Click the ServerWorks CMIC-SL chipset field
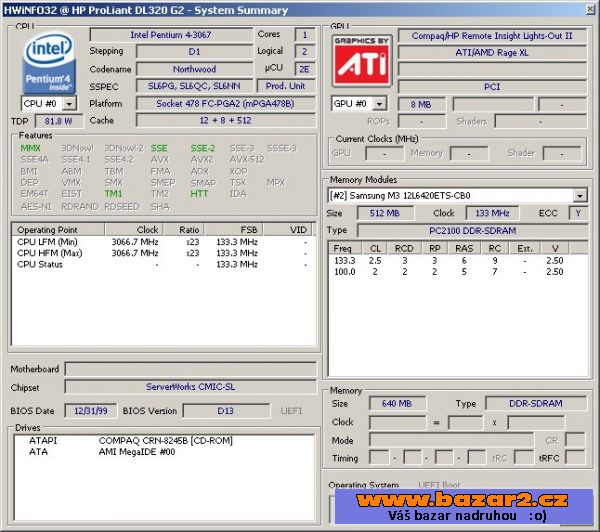Image resolution: width=600 pixels, height=532 pixels. coord(191,387)
